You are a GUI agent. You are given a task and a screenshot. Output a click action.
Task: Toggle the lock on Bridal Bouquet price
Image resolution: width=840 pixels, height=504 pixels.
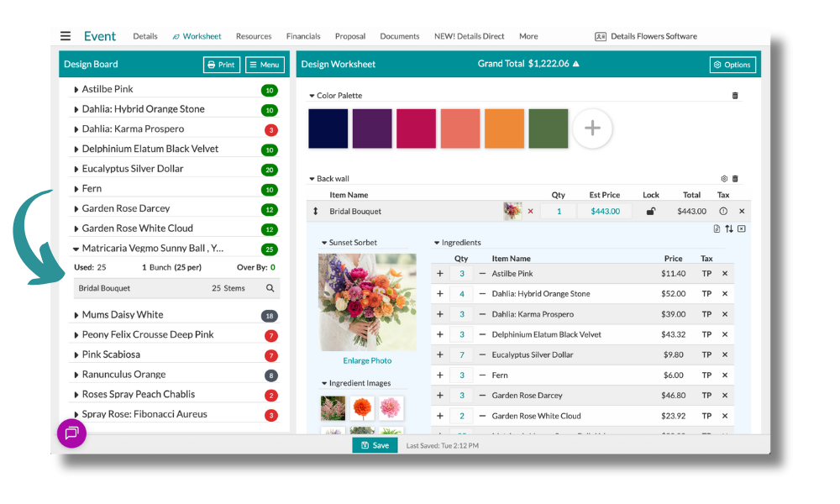point(651,212)
